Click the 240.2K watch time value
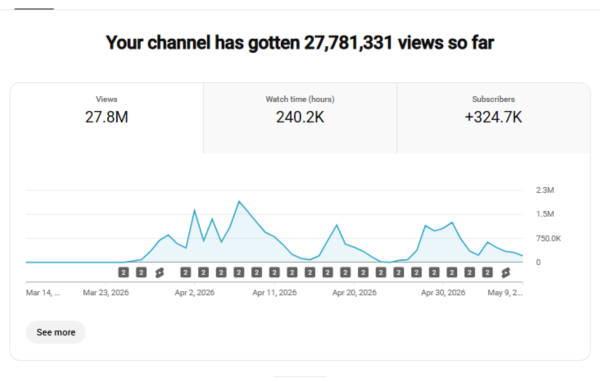Viewport: 600px width, 383px height. pyautogui.click(x=300, y=117)
